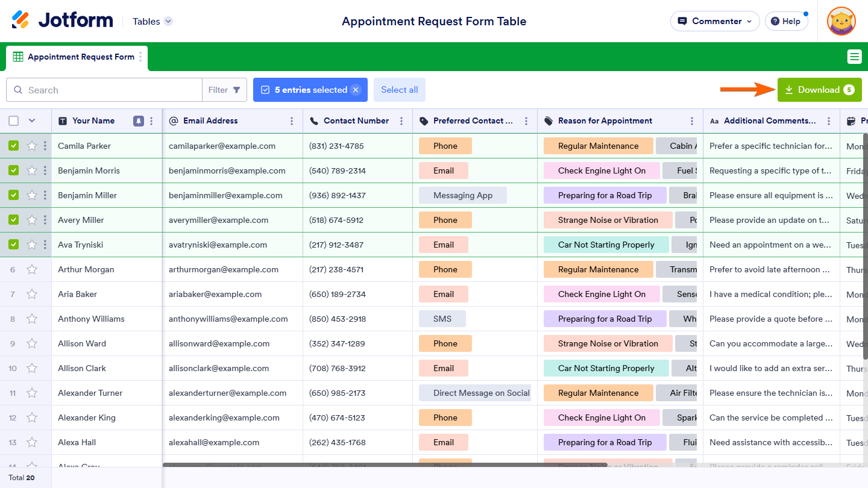Click phone number (470) 674-5123
The height and width of the screenshot is (488, 868).
pyautogui.click(x=338, y=418)
